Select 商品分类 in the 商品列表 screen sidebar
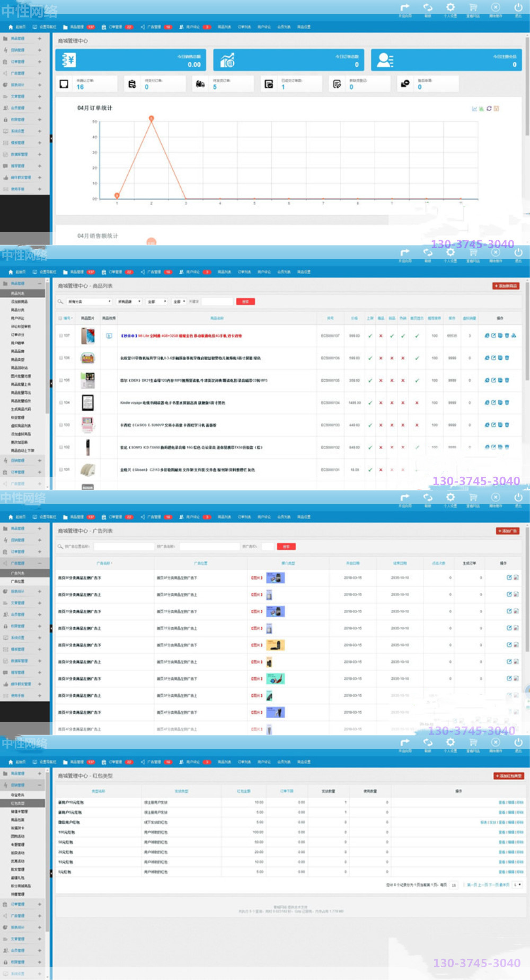 (x=17, y=310)
